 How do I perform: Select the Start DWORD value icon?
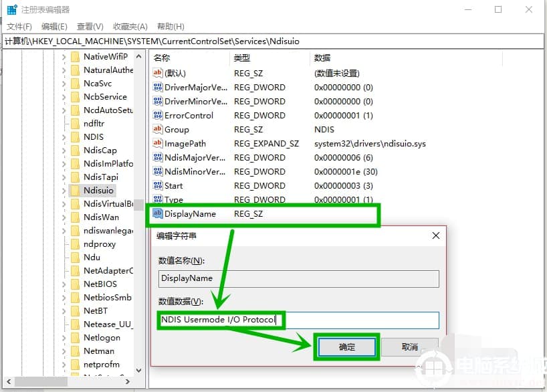click(x=158, y=185)
